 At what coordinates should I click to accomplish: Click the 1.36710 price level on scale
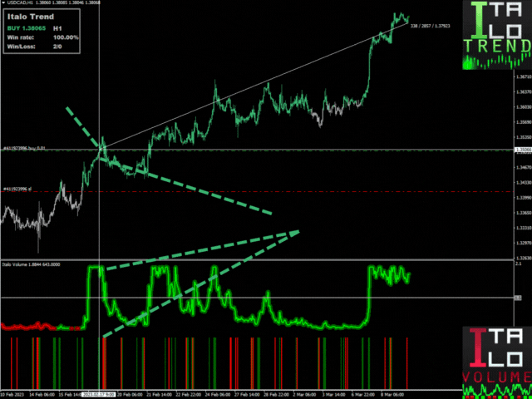click(522, 76)
